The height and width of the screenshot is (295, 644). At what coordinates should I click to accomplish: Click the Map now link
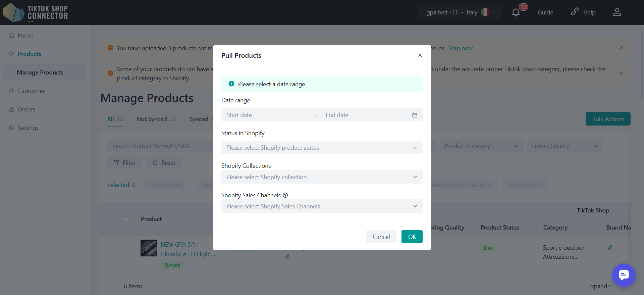click(x=460, y=48)
